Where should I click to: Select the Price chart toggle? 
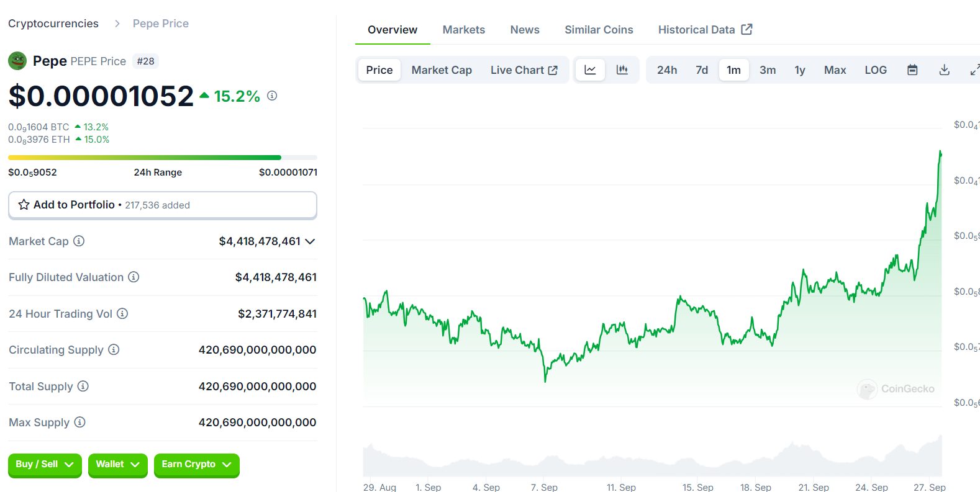click(x=379, y=70)
